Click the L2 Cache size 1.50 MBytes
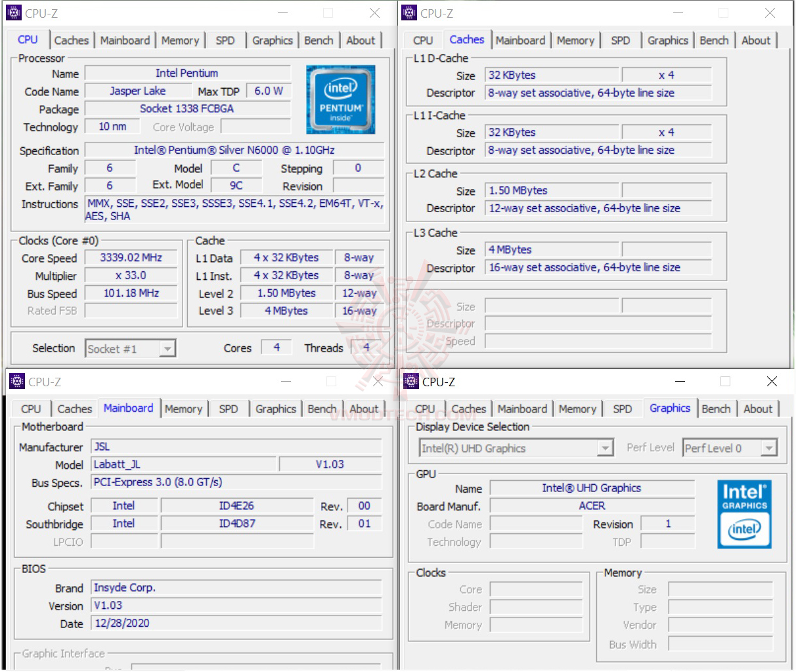The width and height of the screenshot is (796, 672). (x=552, y=190)
